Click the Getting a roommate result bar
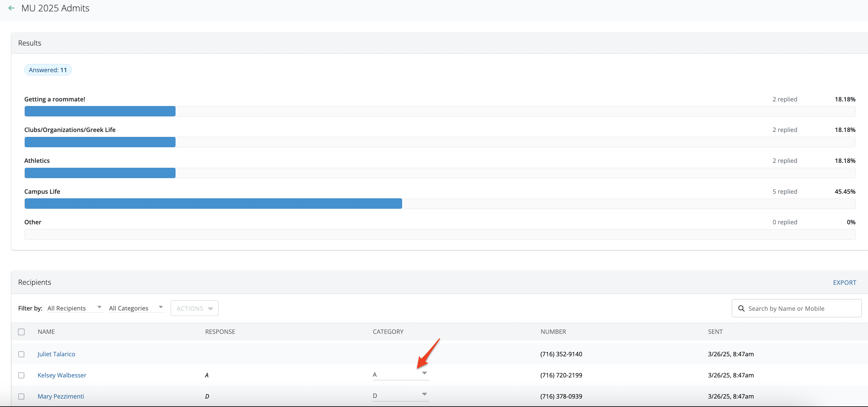868x407 pixels. point(100,111)
